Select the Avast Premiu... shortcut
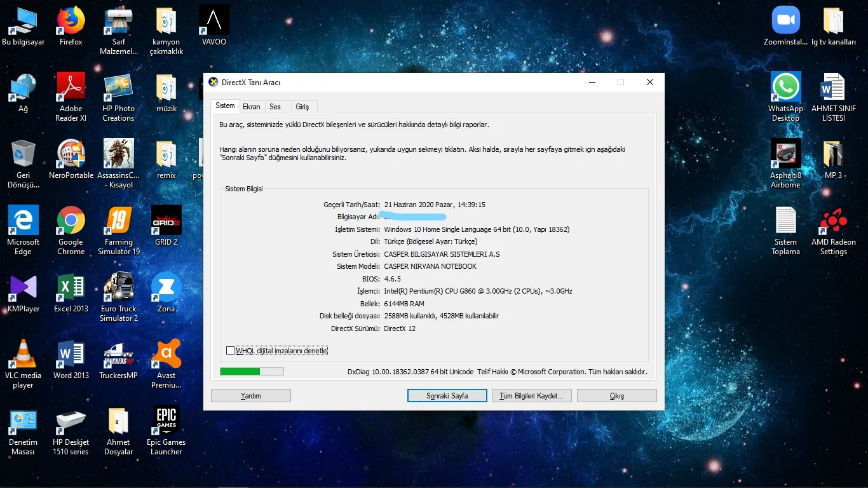This screenshot has width=868, height=488. click(x=166, y=365)
